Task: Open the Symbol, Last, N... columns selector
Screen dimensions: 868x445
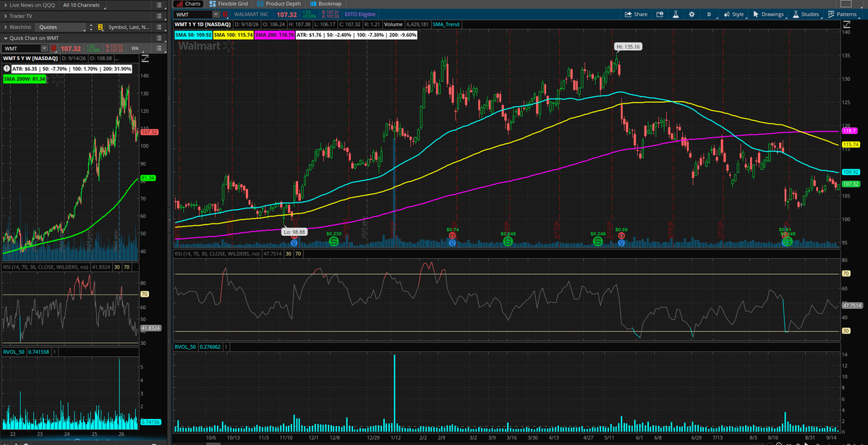Action: pyautogui.click(x=128, y=27)
